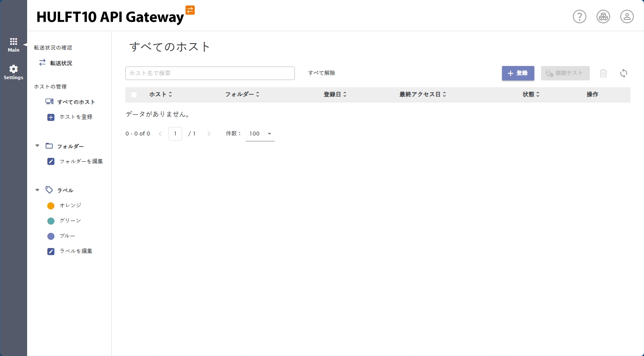Click the trash delete icon
644x356 pixels.
(x=603, y=73)
